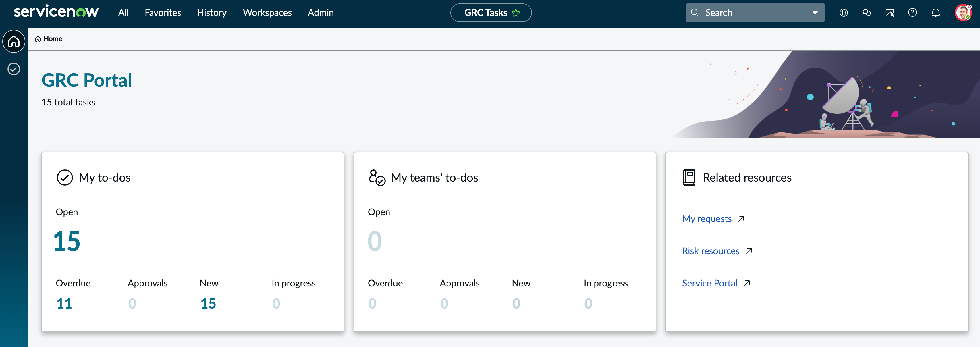Open the All menu
Screen dimensions: 980x347
(123, 13)
